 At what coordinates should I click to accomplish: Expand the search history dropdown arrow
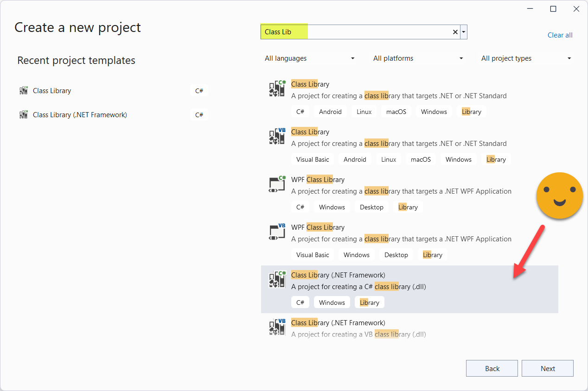pos(464,32)
